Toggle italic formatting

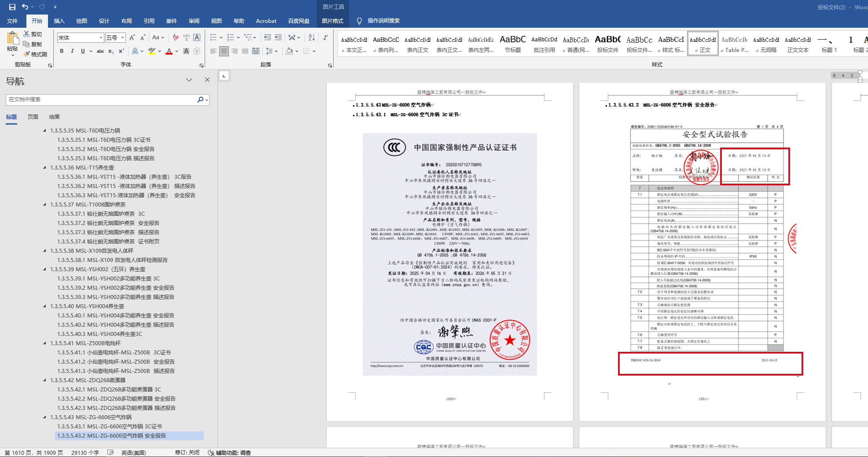72,51
